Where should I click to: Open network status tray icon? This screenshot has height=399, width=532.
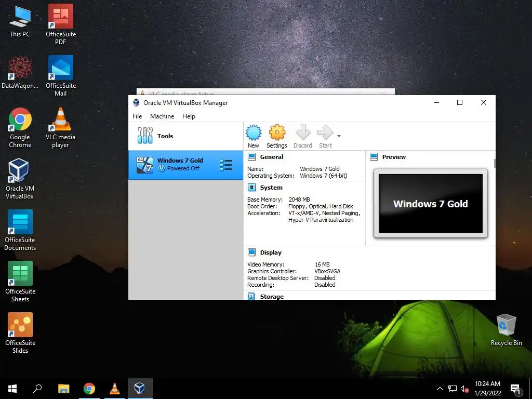(x=453, y=389)
